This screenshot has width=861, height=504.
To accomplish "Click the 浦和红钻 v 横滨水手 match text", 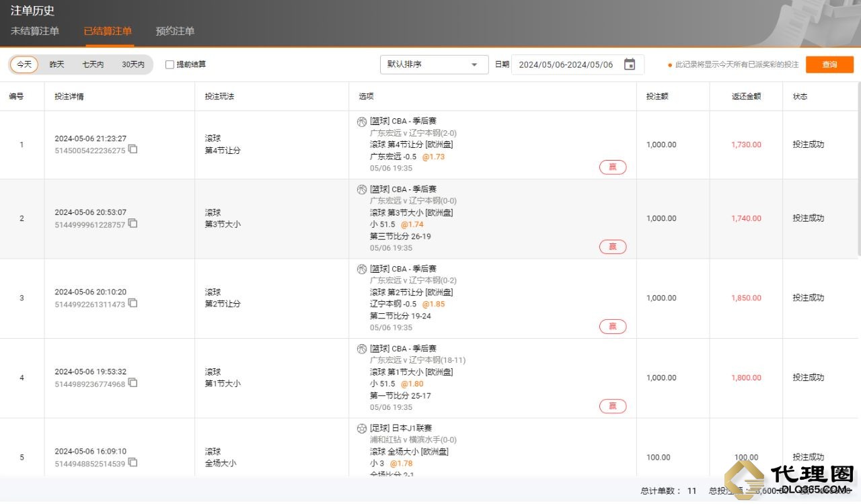I will pos(413,439).
